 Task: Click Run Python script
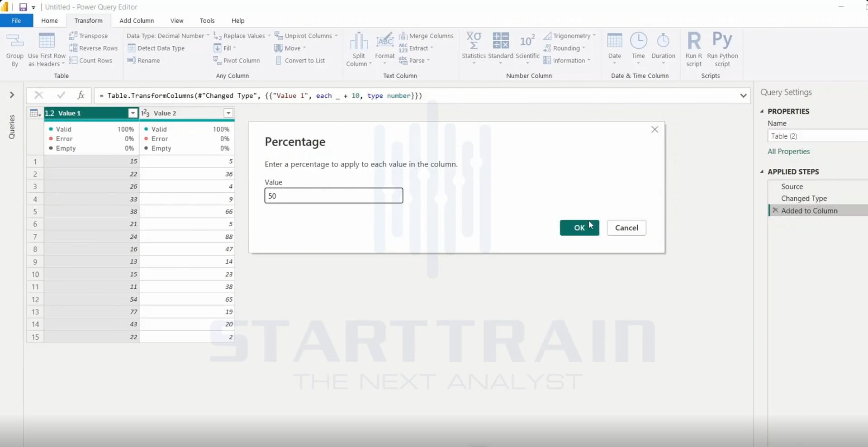[x=722, y=50]
